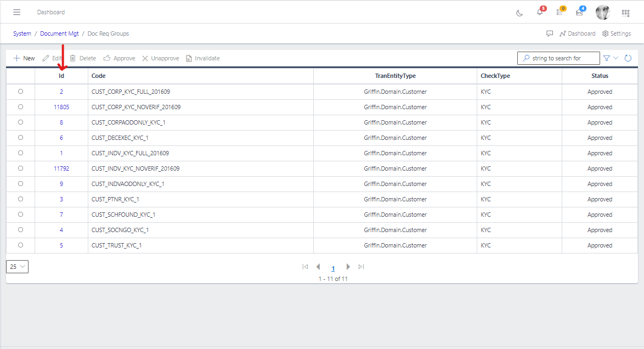644x349 pixels.
Task: Open messages envelope with 4 badge
Action: 579,12
